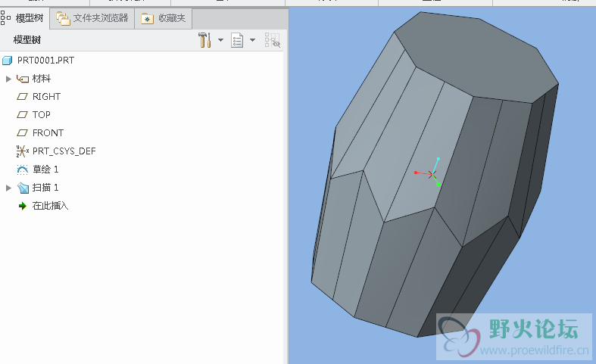The width and height of the screenshot is (596, 364).
Task: Click the 文件夹浏览器 folder icon
Action: click(x=63, y=18)
